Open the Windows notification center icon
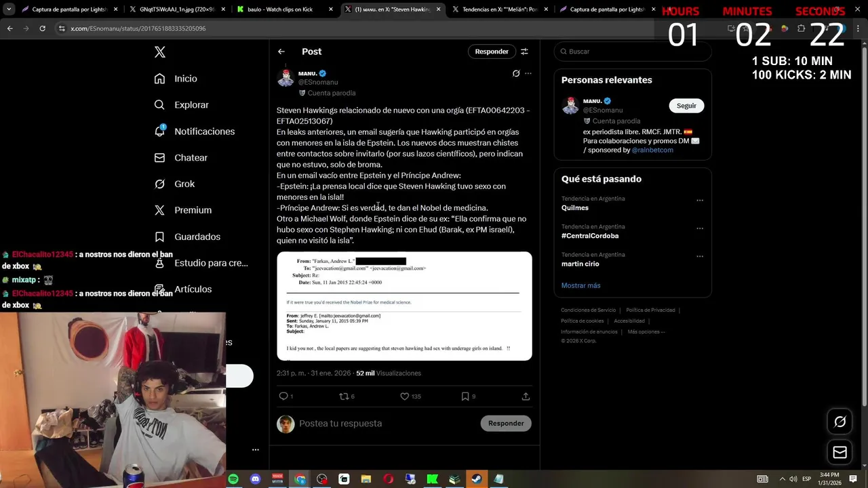Image resolution: width=868 pixels, height=488 pixels. 853,479
